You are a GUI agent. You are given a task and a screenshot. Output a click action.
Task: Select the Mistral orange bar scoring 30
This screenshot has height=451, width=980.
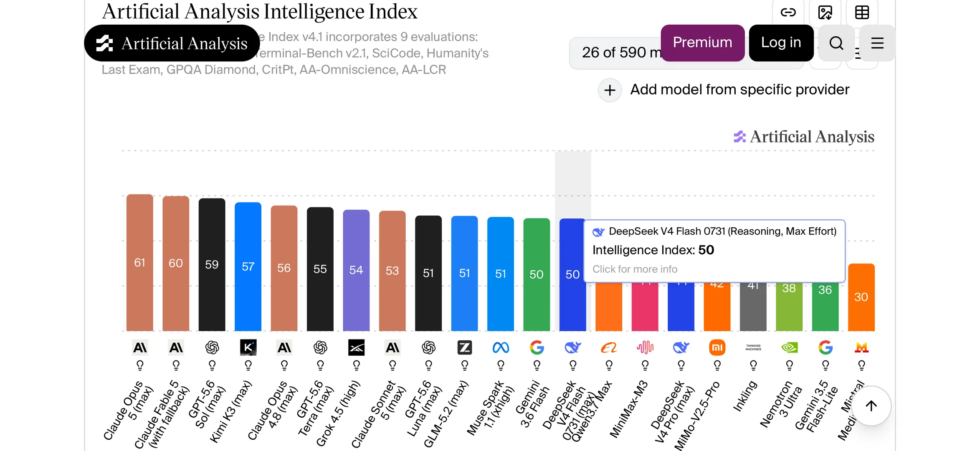(861, 297)
